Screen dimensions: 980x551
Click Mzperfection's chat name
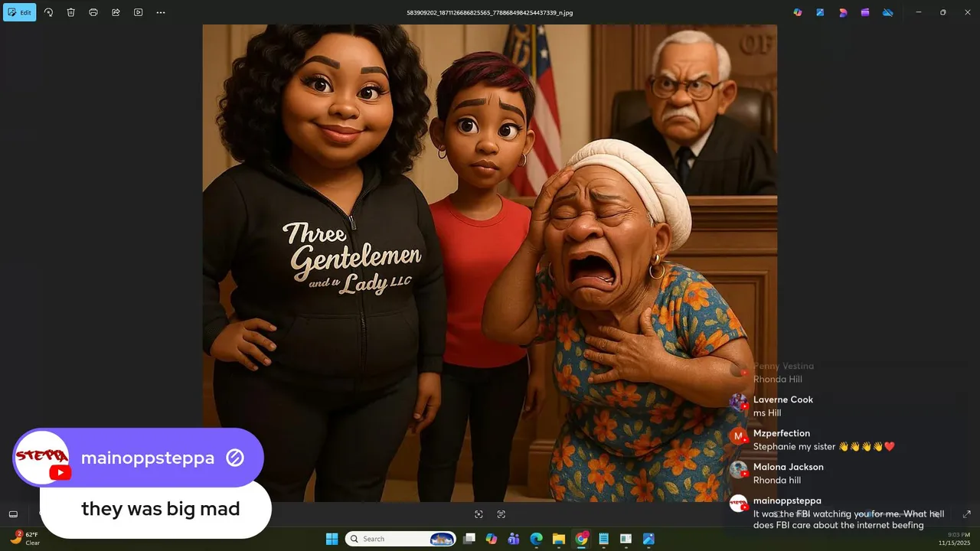(x=782, y=433)
